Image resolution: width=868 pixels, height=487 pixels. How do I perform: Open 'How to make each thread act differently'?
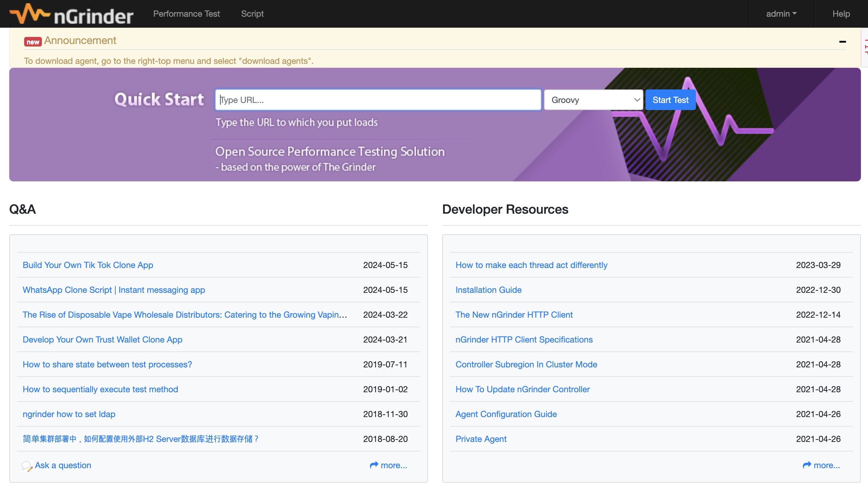click(x=532, y=265)
